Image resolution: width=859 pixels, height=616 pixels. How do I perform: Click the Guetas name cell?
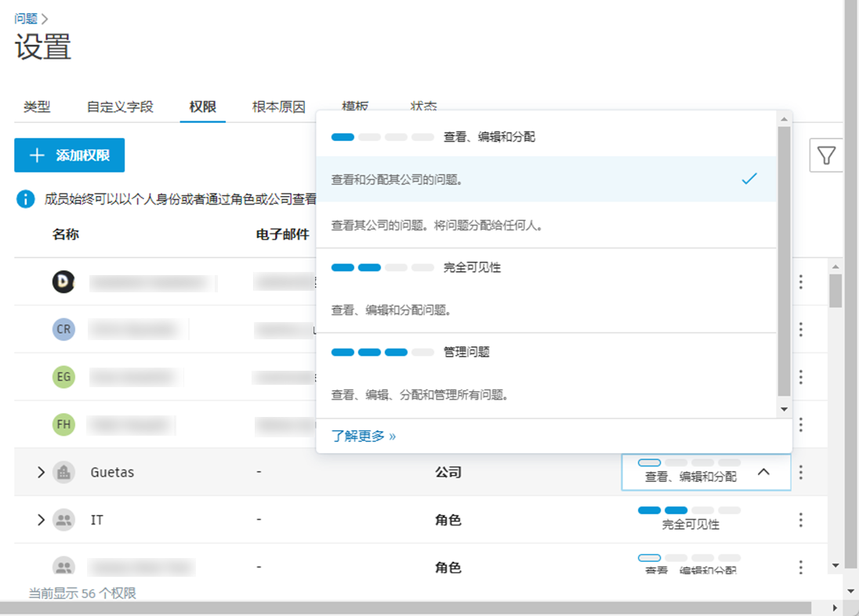(112, 472)
